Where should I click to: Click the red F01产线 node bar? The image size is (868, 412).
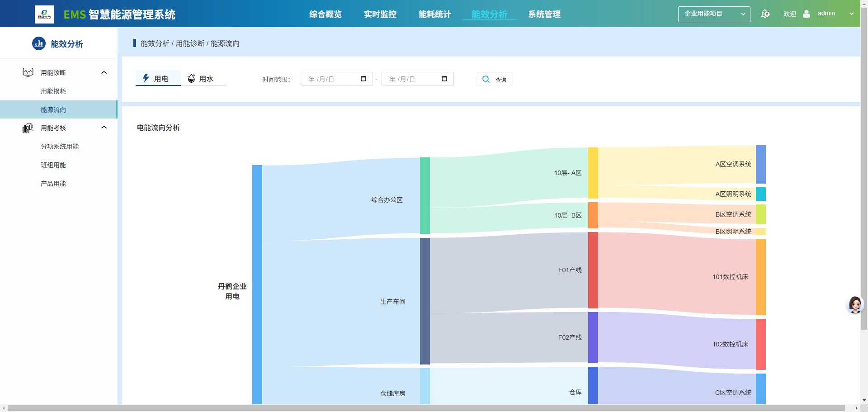click(x=593, y=270)
